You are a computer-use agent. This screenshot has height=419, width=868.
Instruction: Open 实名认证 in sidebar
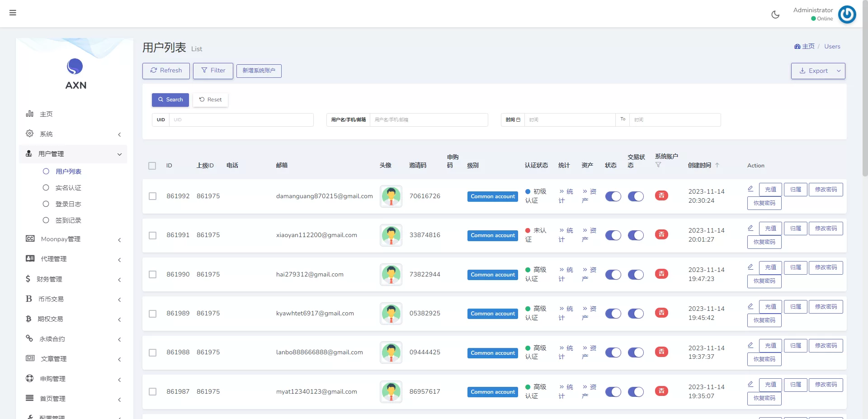(x=68, y=188)
